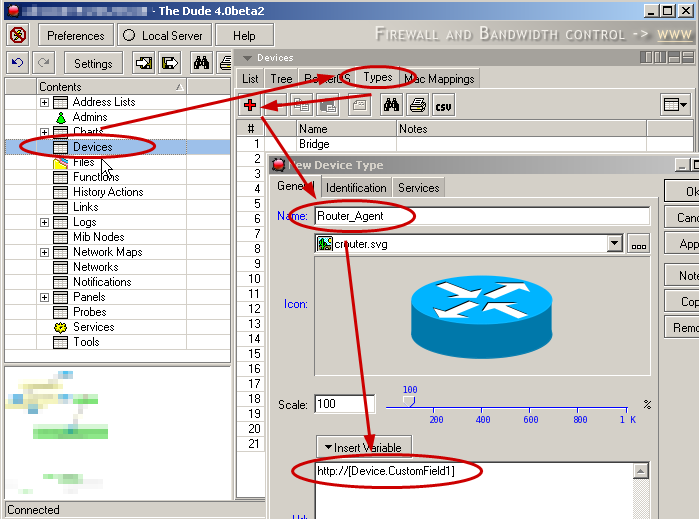Click the undo arrow icon
This screenshot has width=699, height=519.
(x=18, y=63)
